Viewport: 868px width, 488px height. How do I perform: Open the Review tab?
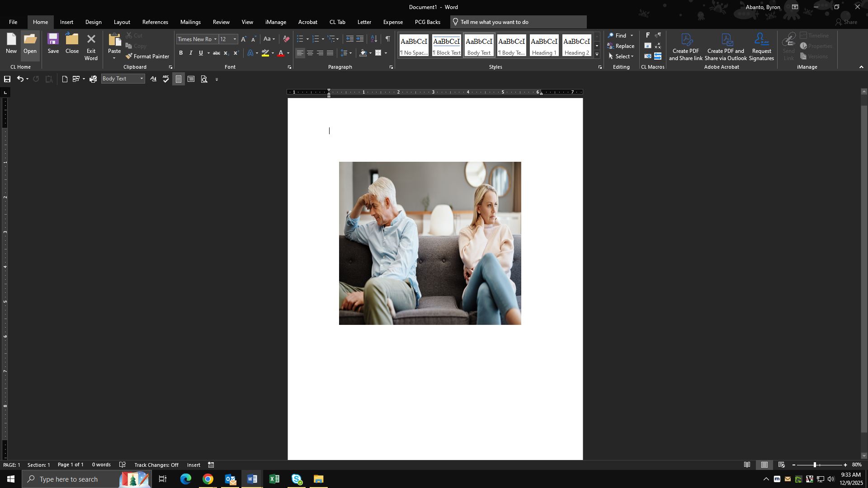coord(221,22)
